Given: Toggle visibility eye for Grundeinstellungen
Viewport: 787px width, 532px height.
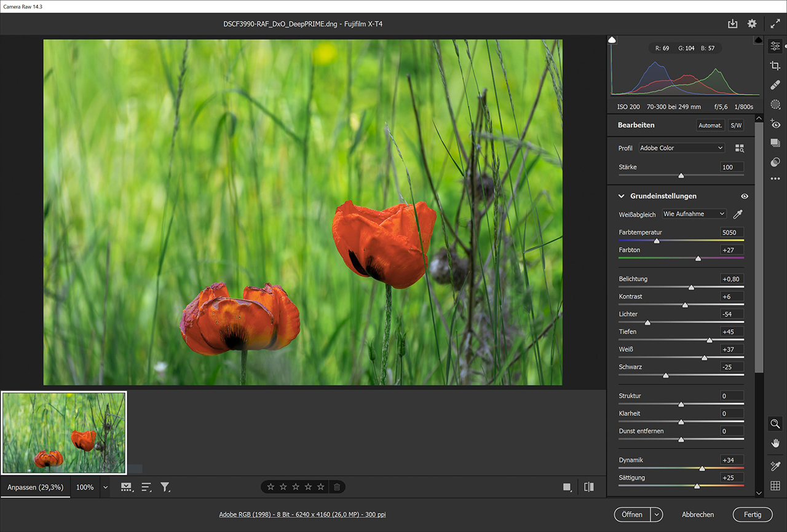Looking at the screenshot, I should click(745, 196).
